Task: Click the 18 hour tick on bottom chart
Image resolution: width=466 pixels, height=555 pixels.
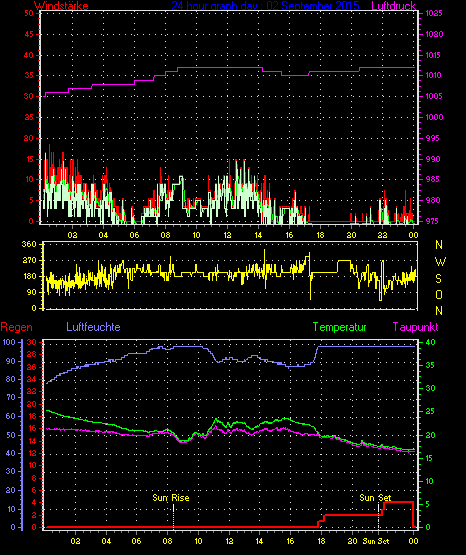Action: [x=321, y=541]
